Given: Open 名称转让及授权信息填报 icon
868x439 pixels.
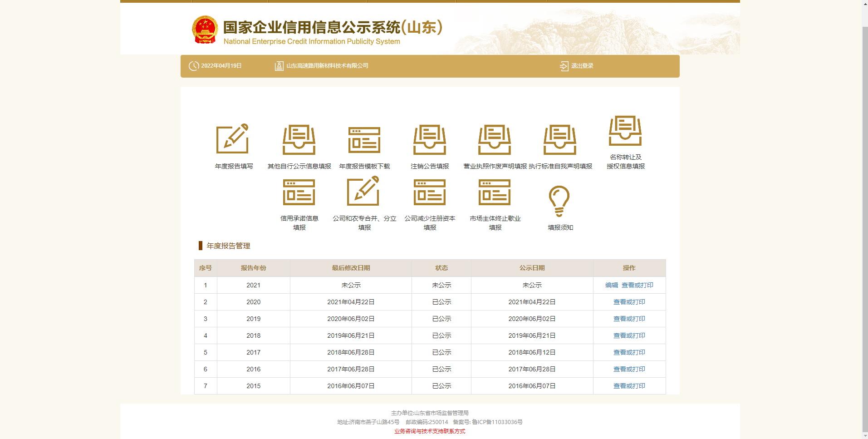Looking at the screenshot, I should pyautogui.click(x=625, y=131).
